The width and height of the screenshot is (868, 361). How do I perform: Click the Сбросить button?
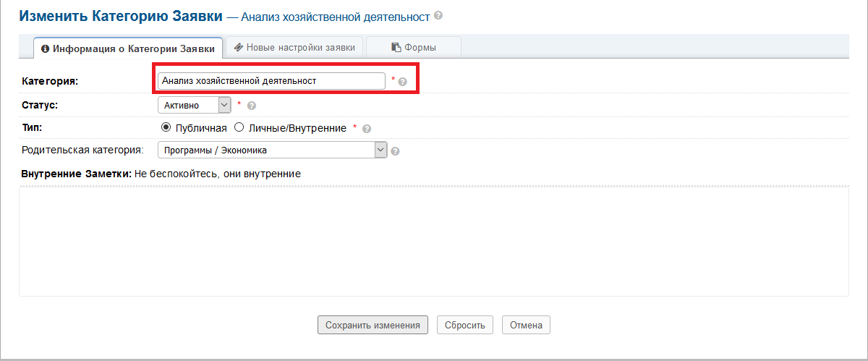tap(465, 325)
